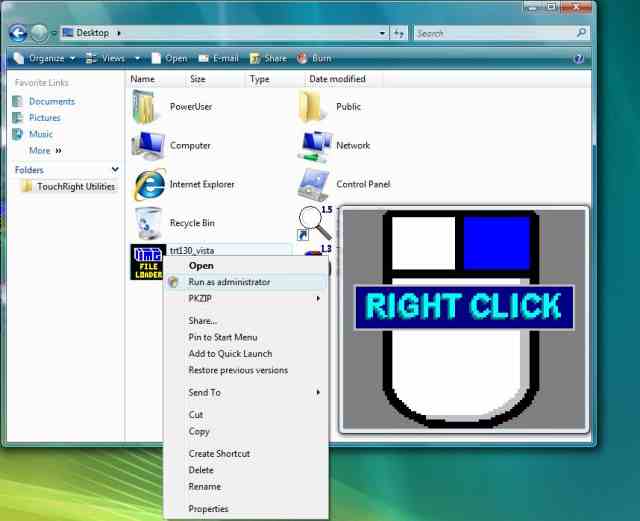The image size is (640, 521).
Task: Select TouchRight Utilities folder in tree
Action: pos(75,186)
